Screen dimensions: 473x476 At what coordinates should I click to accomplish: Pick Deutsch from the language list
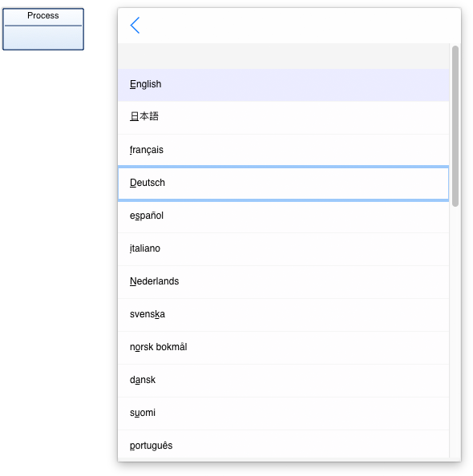284,183
